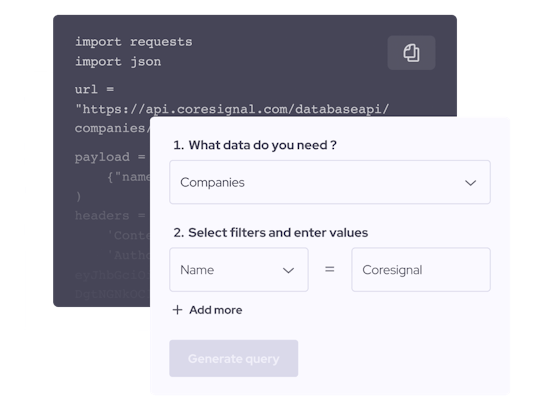The width and height of the screenshot is (536, 420).
Task: Click the chevron arrow beside Name
Action: [289, 270]
